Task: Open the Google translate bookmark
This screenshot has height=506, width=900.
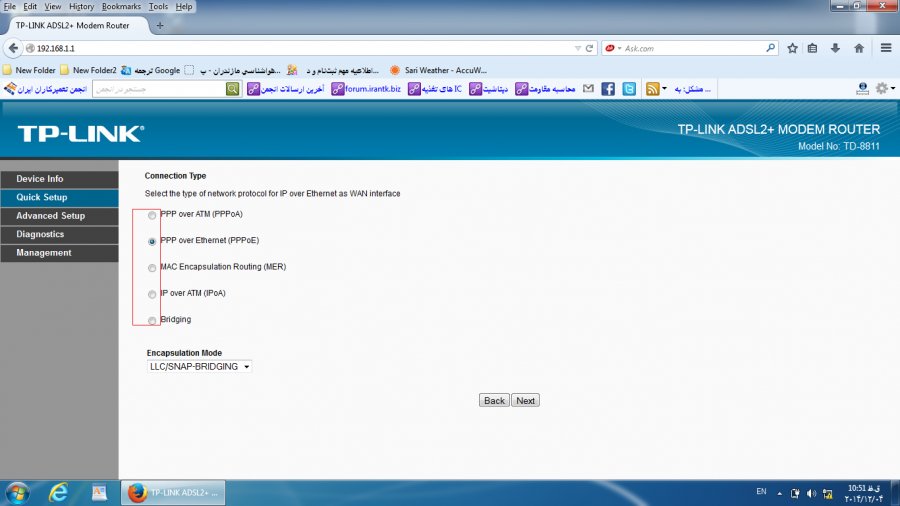Action: tap(150, 70)
